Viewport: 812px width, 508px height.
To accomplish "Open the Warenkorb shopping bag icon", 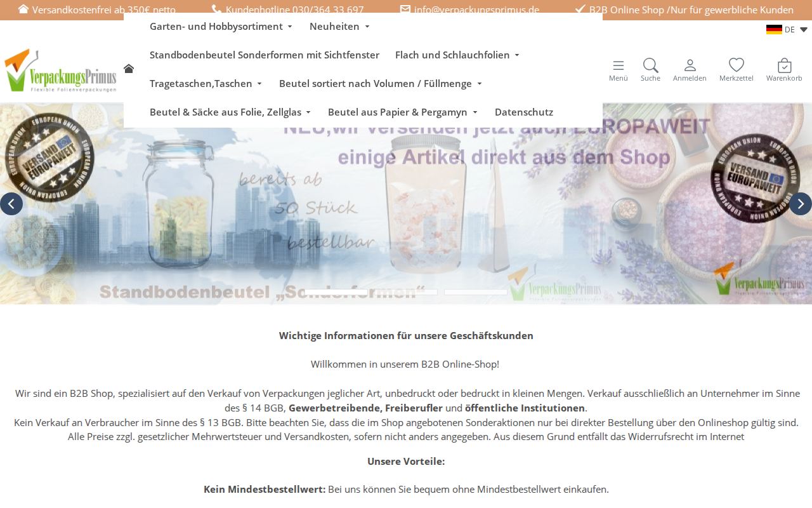I will (784, 65).
